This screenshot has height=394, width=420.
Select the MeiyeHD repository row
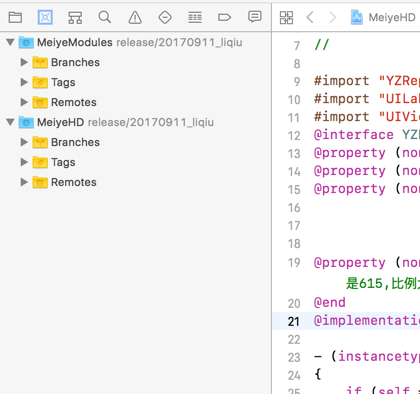(136, 122)
